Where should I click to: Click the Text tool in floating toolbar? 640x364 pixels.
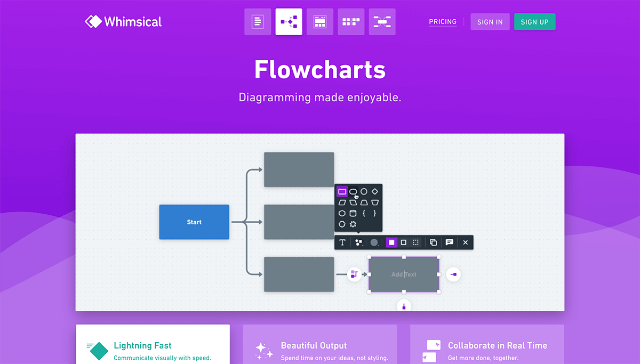(342, 242)
